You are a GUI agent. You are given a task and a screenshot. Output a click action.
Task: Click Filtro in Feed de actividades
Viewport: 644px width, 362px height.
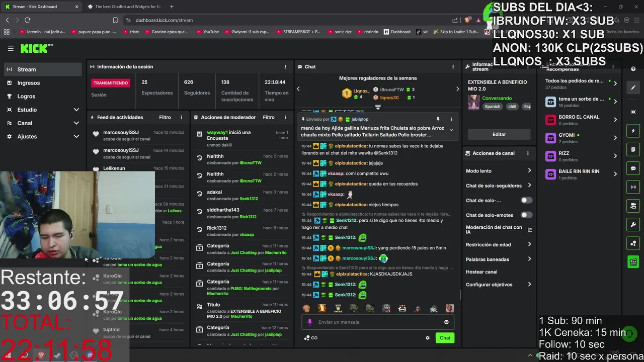pos(165,117)
